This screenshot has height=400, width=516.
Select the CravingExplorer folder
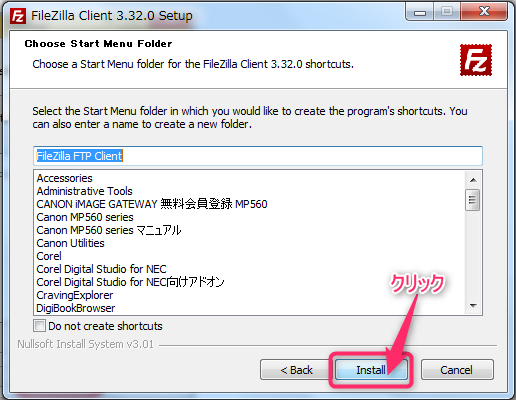tap(75, 295)
